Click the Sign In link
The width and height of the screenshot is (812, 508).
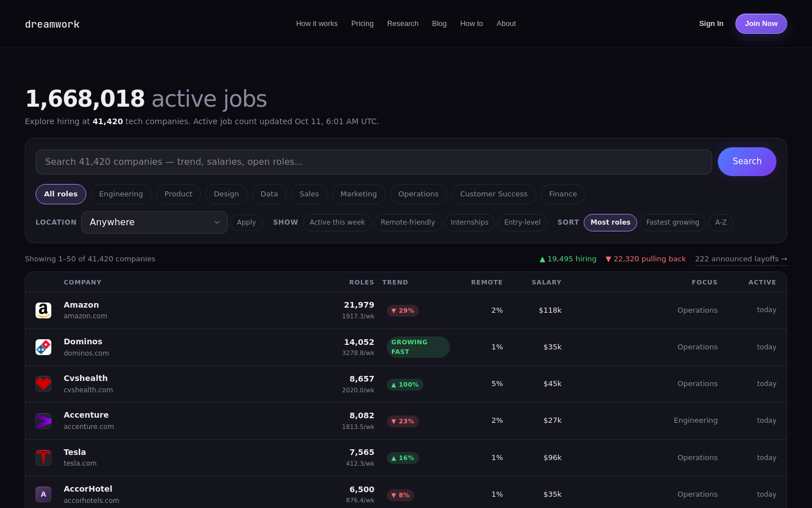[x=711, y=24]
